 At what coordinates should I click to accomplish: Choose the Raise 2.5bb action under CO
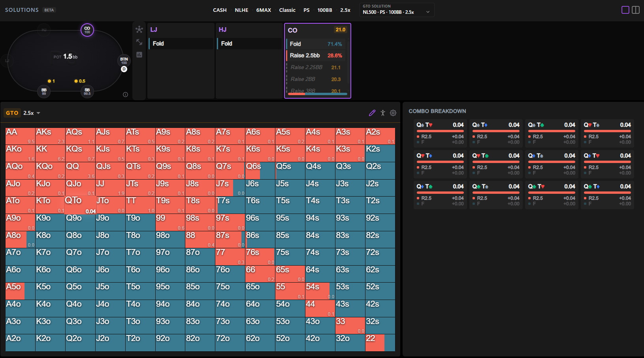coord(316,56)
